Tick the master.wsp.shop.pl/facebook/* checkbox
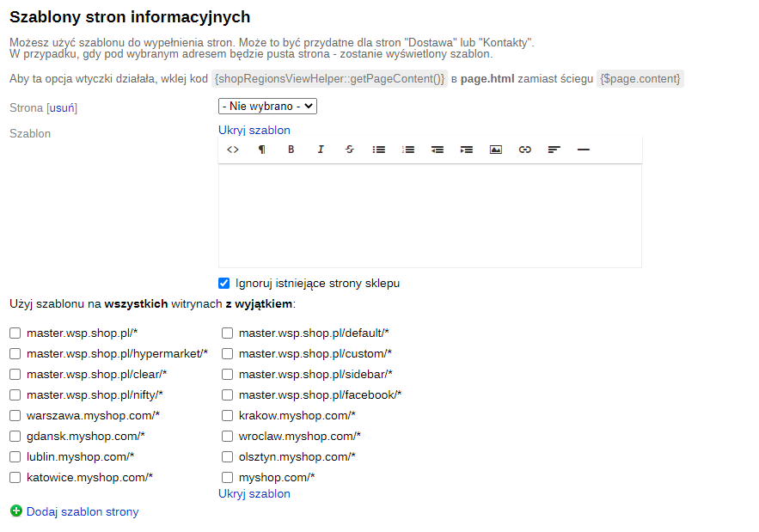Image resolution: width=759 pixels, height=532 pixels. (x=228, y=395)
